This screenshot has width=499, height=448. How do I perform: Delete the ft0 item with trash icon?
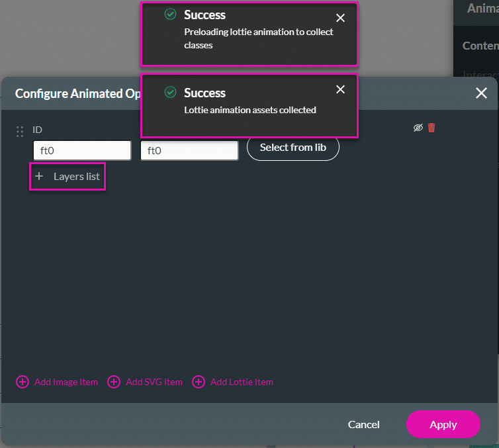coord(431,128)
